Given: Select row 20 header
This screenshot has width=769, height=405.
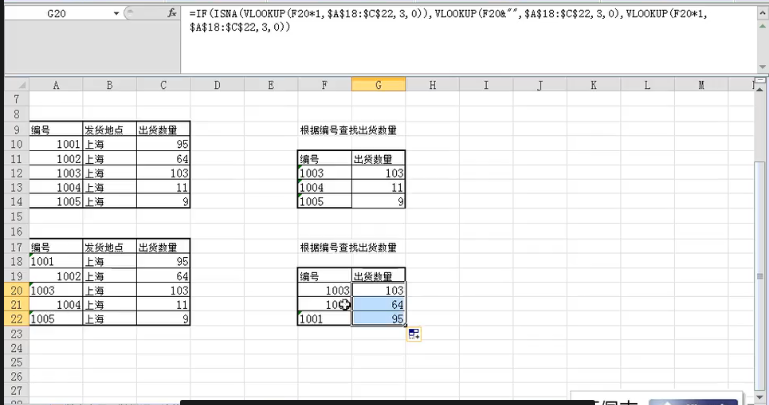Looking at the screenshot, I should pos(14,290).
